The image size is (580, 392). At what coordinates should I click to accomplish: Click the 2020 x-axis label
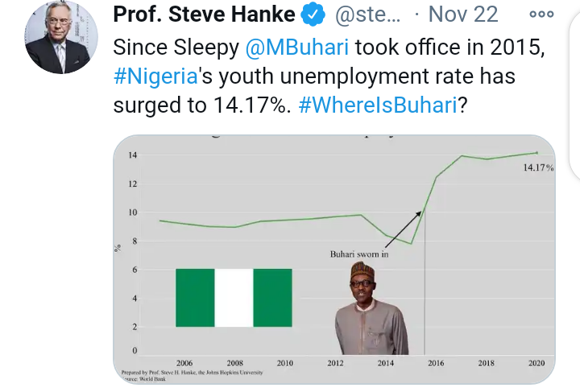click(536, 363)
